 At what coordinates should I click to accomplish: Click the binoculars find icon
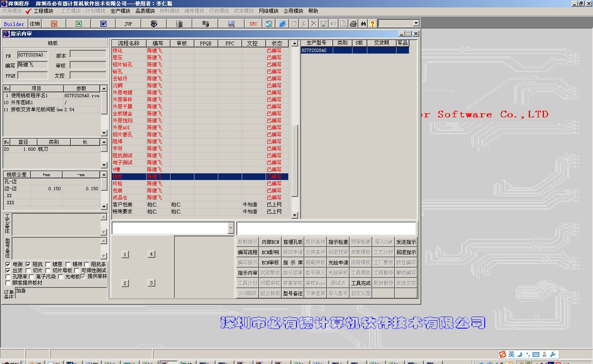point(363,24)
